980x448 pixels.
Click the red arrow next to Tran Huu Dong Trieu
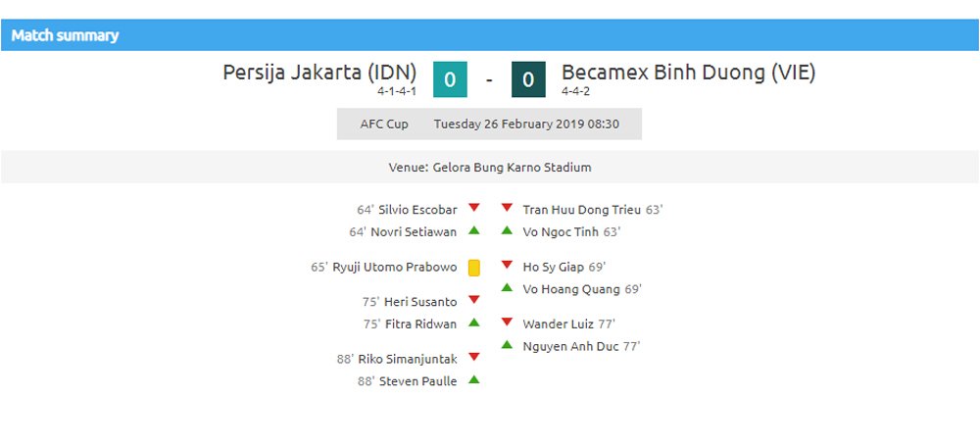pyautogui.click(x=507, y=208)
